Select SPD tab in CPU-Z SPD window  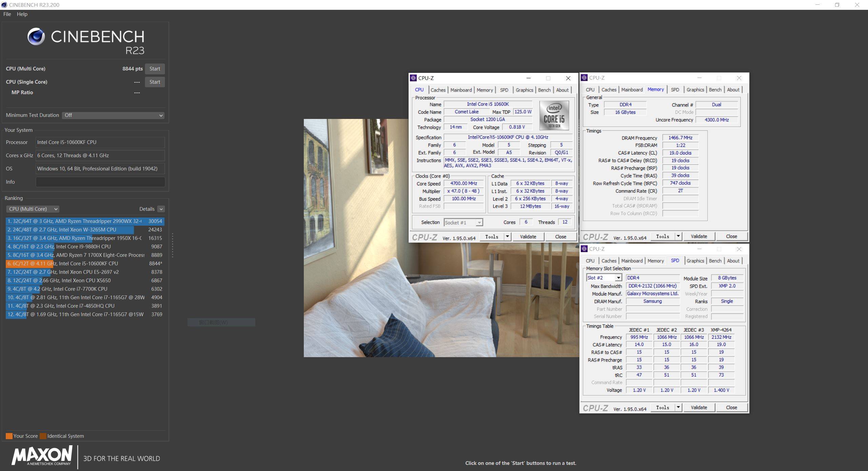pyautogui.click(x=675, y=261)
